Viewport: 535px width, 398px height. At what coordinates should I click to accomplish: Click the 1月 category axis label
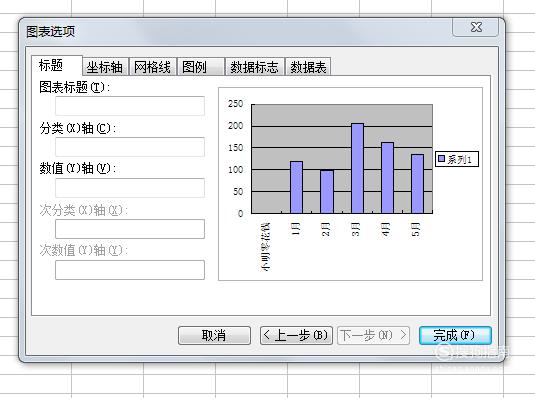click(x=295, y=229)
